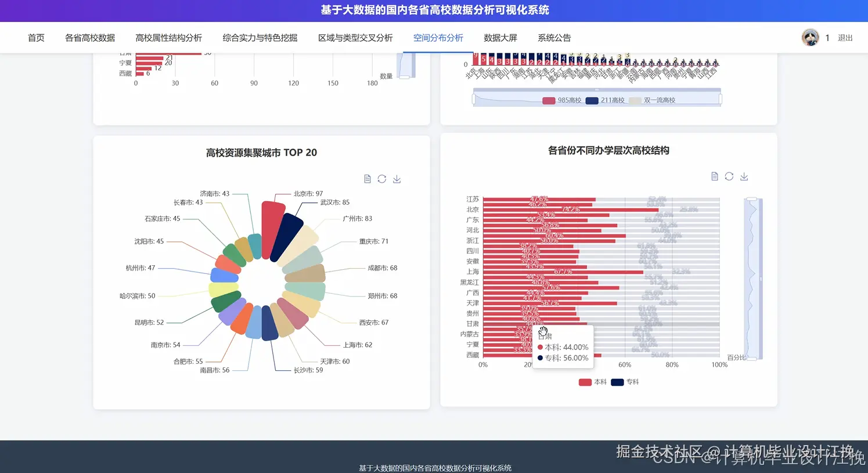The width and height of the screenshot is (868, 473).
Task: Open data view for the TOP 20 cities chart
Action: pyautogui.click(x=368, y=179)
